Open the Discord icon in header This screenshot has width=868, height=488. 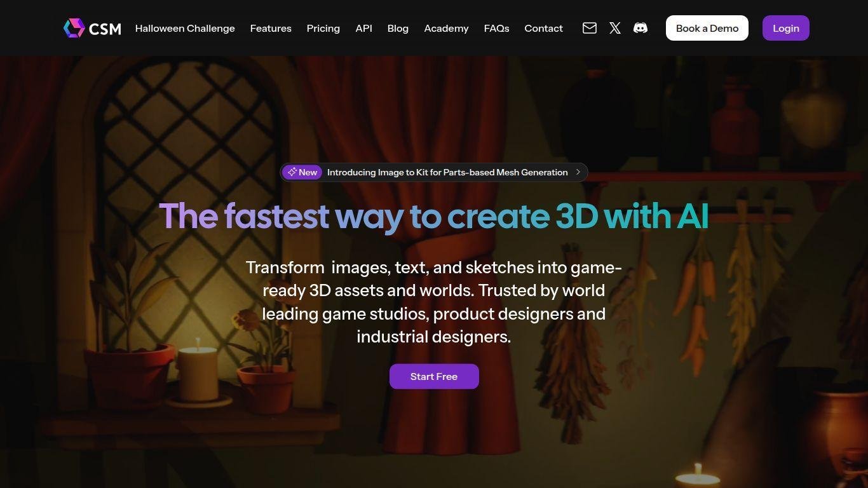click(640, 28)
